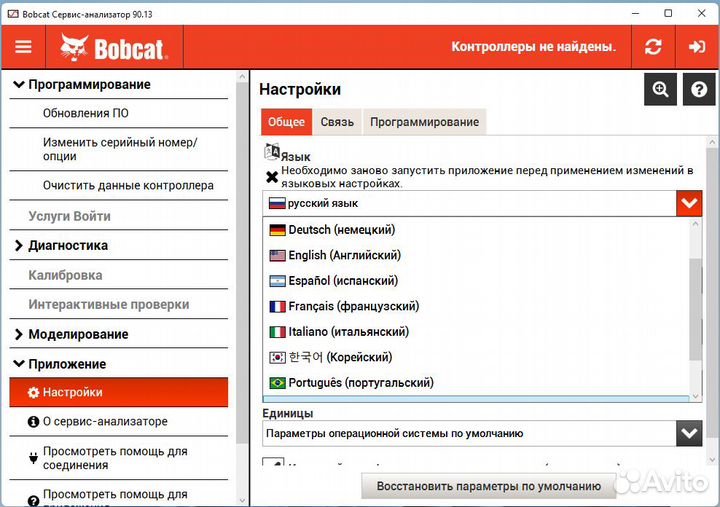Open the hamburger menu

(x=23, y=47)
